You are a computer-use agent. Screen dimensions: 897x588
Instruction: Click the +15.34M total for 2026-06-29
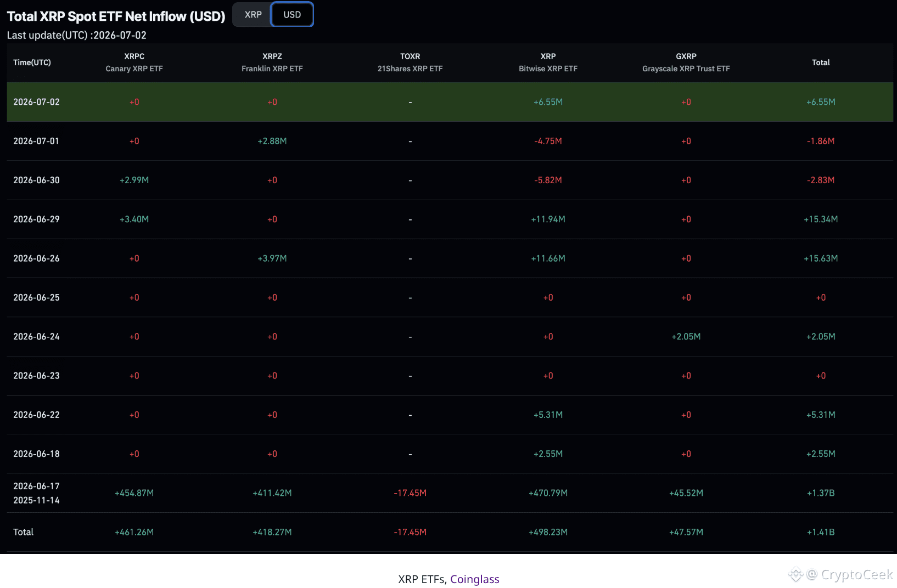coord(821,219)
